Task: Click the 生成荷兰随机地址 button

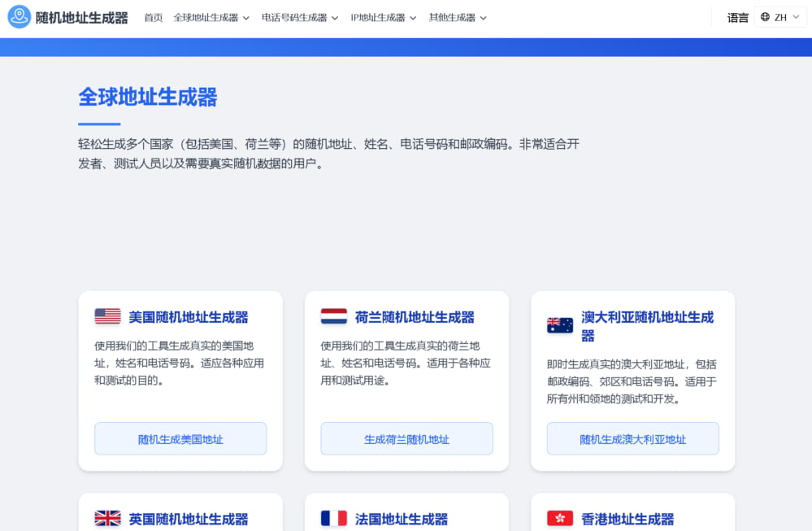Action: (406, 439)
